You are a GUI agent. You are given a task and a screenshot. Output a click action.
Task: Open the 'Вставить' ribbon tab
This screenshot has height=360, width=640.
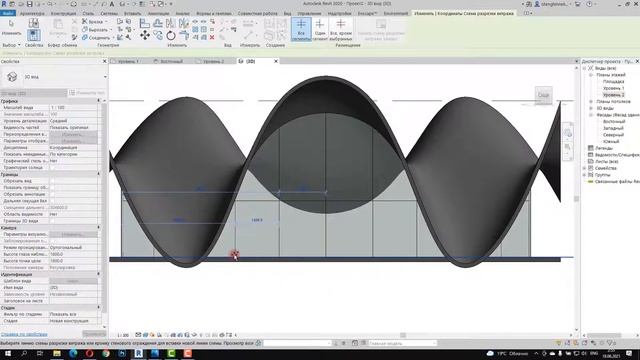click(133, 13)
